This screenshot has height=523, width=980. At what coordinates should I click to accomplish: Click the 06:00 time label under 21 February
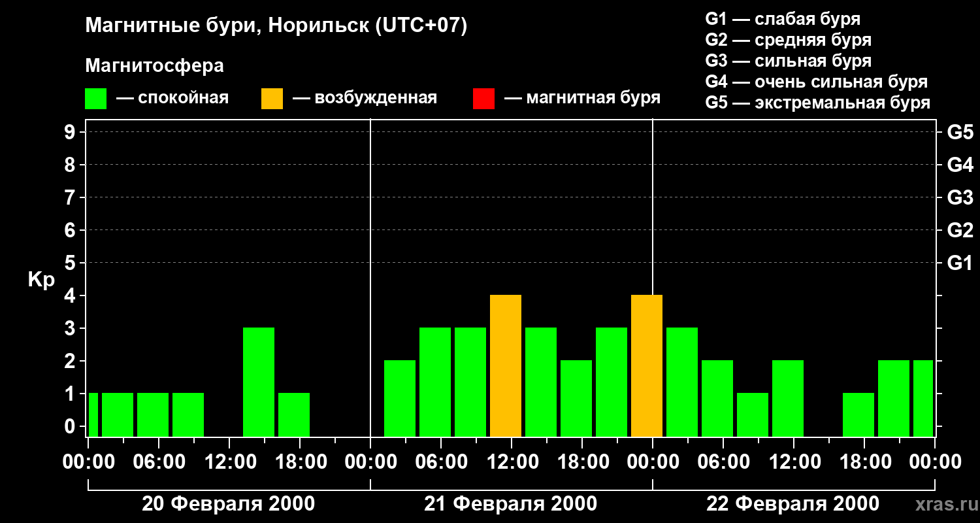(x=441, y=462)
